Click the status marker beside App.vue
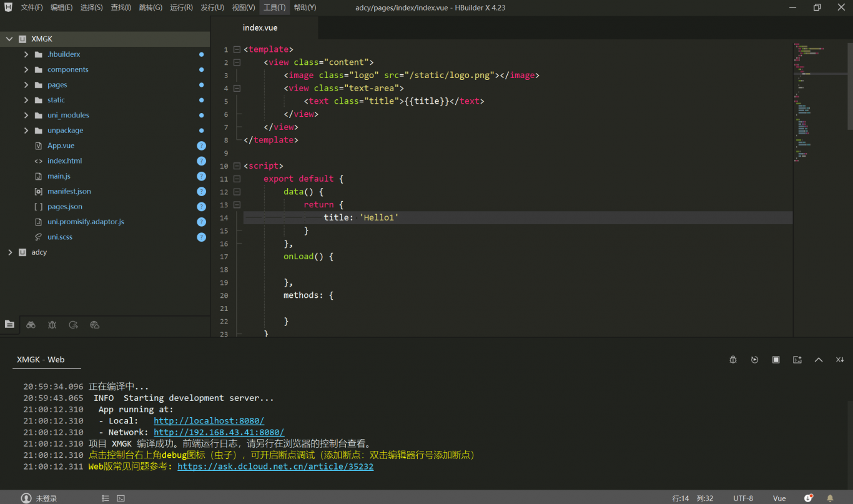This screenshot has height=504, width=853. click(201, 146)
